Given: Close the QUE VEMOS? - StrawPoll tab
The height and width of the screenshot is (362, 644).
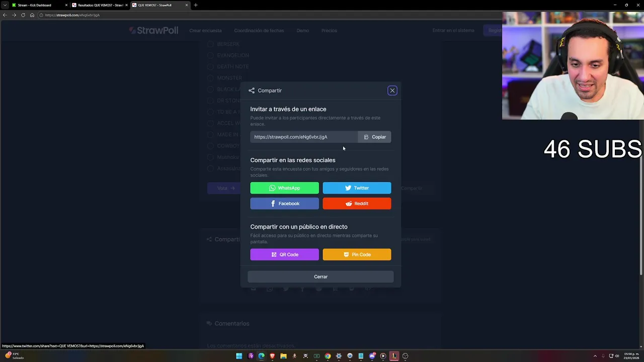Looking at the screenshot, I should click(187, 5).
